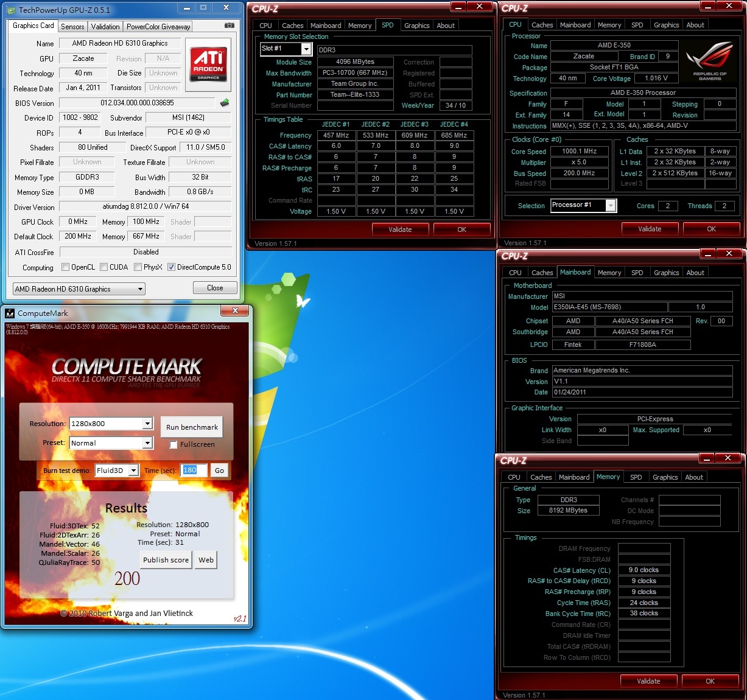Click the mainboard Model field E350IA-E45
The width and height of the screenshot is (747, 700).
(610, 307)
